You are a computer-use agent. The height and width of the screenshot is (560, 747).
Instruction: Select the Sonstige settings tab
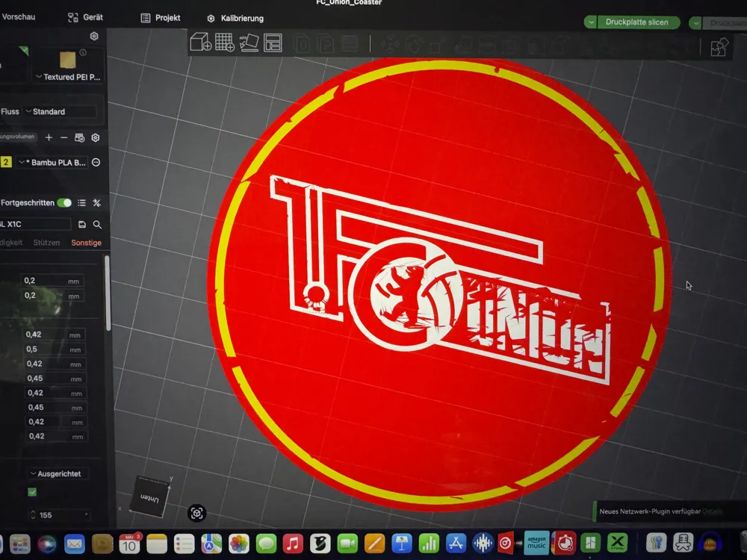click(x=86, y=243)
